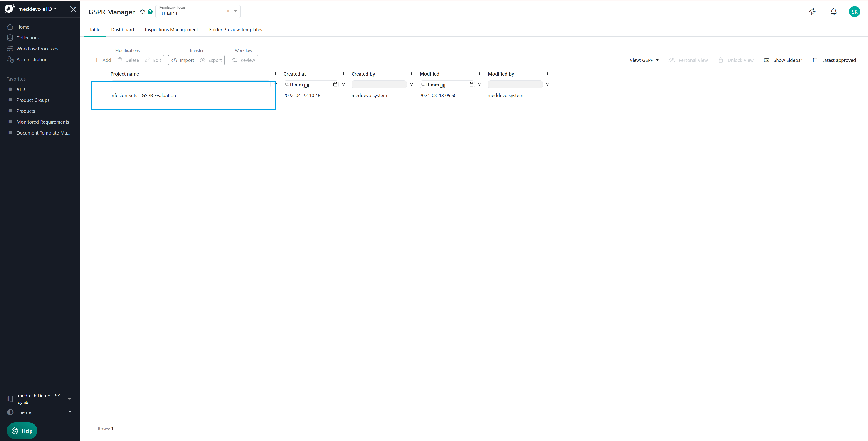Open the Created at filter funnel
The width and height of the screenshot is (868, 441).
[x=343, y=84]
